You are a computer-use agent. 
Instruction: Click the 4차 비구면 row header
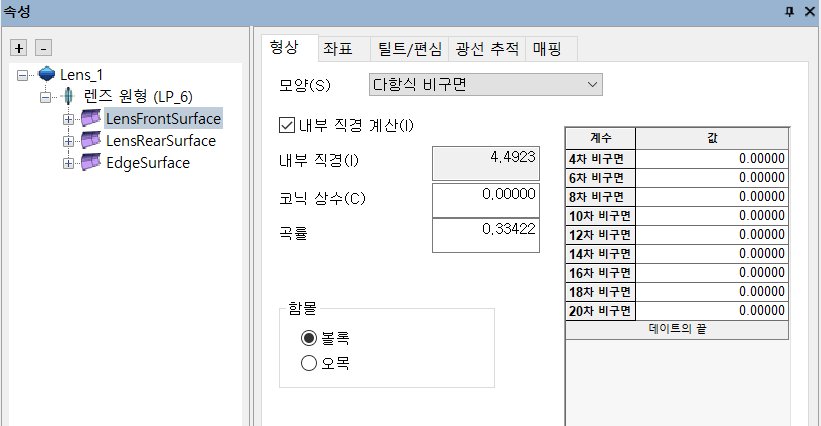(x=601, y=159)
